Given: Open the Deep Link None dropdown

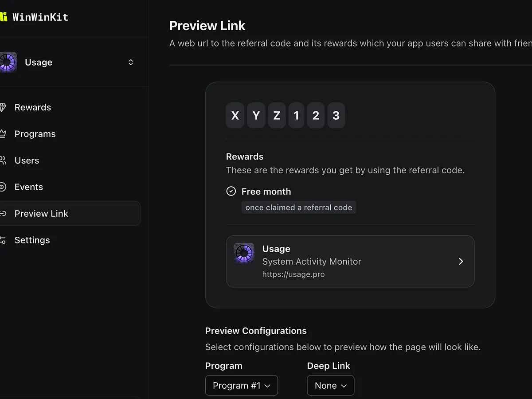Looking at the screenshot, I should 330,386.
